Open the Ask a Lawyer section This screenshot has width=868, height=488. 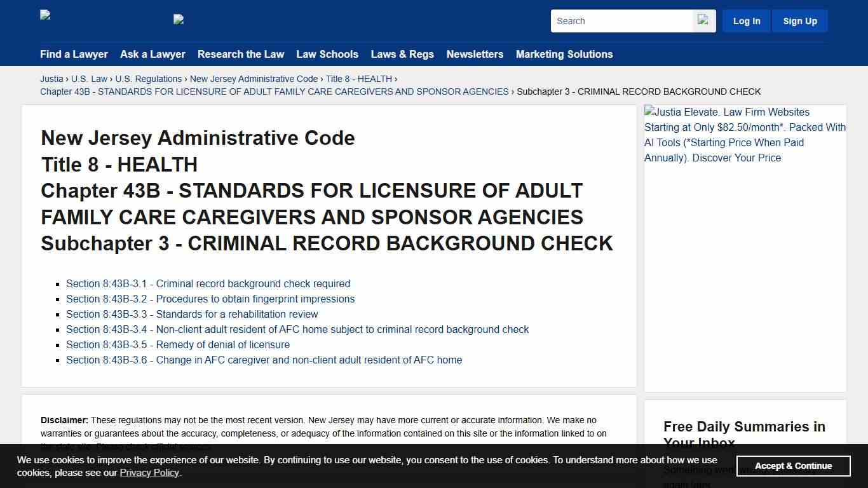153,55
